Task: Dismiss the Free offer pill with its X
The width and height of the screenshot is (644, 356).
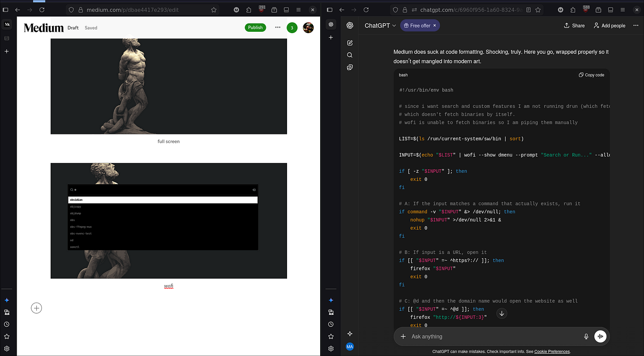Action: point(435,25)
